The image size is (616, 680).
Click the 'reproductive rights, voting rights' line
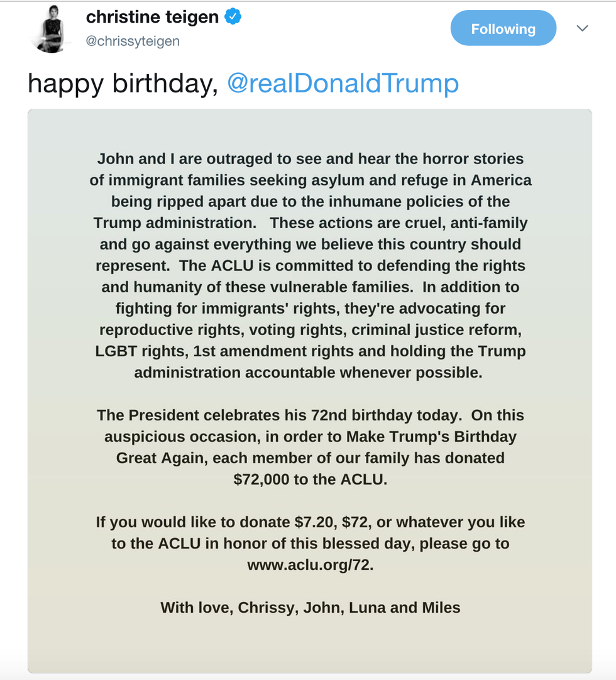pyautogui.click(x=310, y=330)
